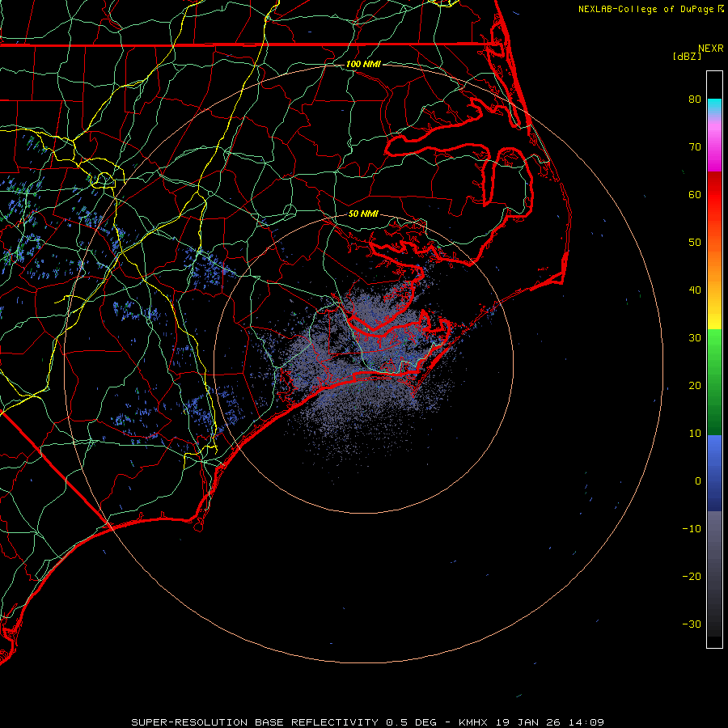
Task: Click the 50 value on the dBZ scale
Action: point(695,243)
